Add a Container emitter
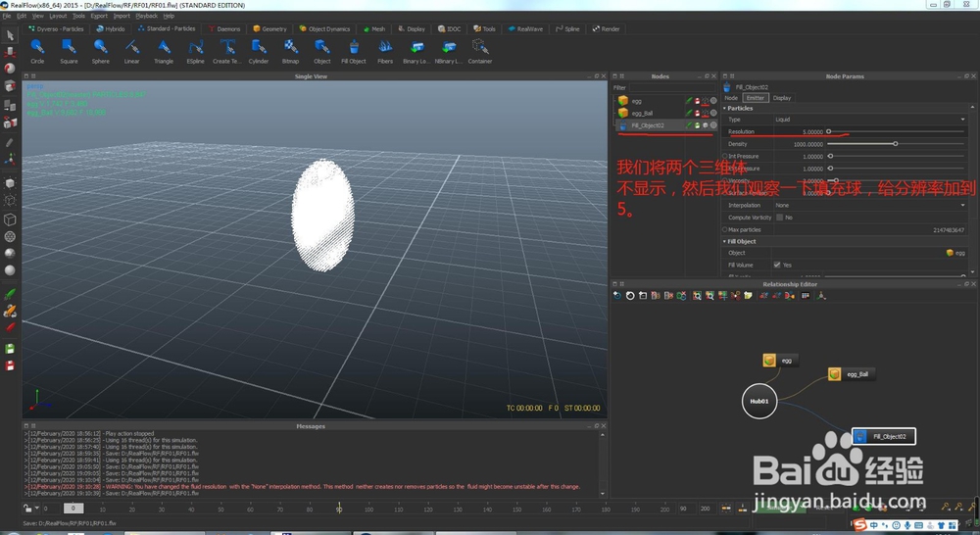The width and height of the screenshot is (980, 535). [480, 51]
